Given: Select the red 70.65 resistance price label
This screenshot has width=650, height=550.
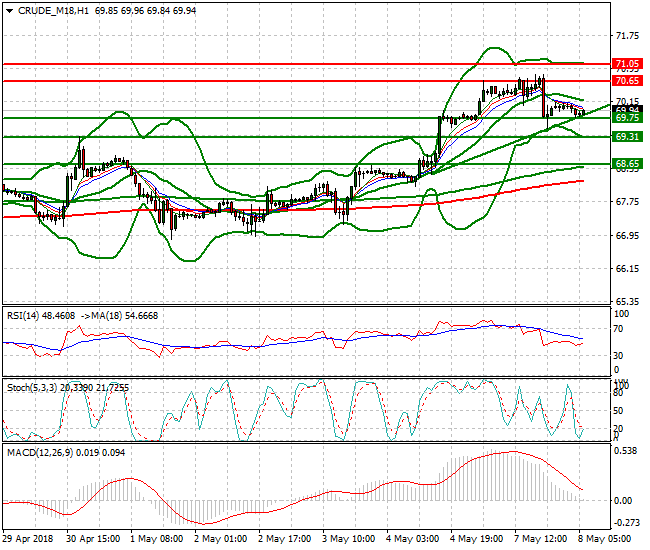Looking at the screenshot, I should click(627, 80).
